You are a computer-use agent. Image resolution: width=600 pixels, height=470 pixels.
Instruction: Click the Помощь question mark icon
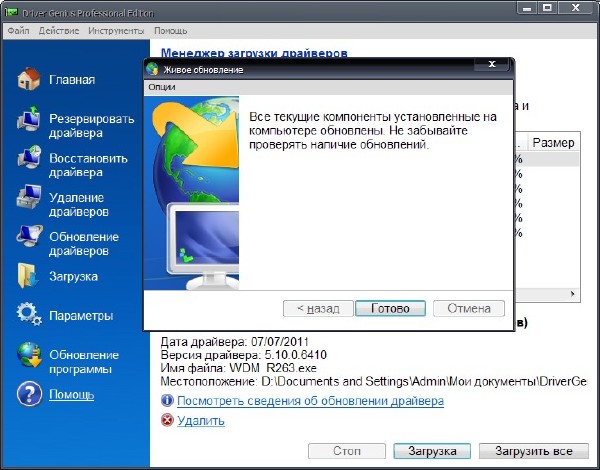(x=28, y=395)
